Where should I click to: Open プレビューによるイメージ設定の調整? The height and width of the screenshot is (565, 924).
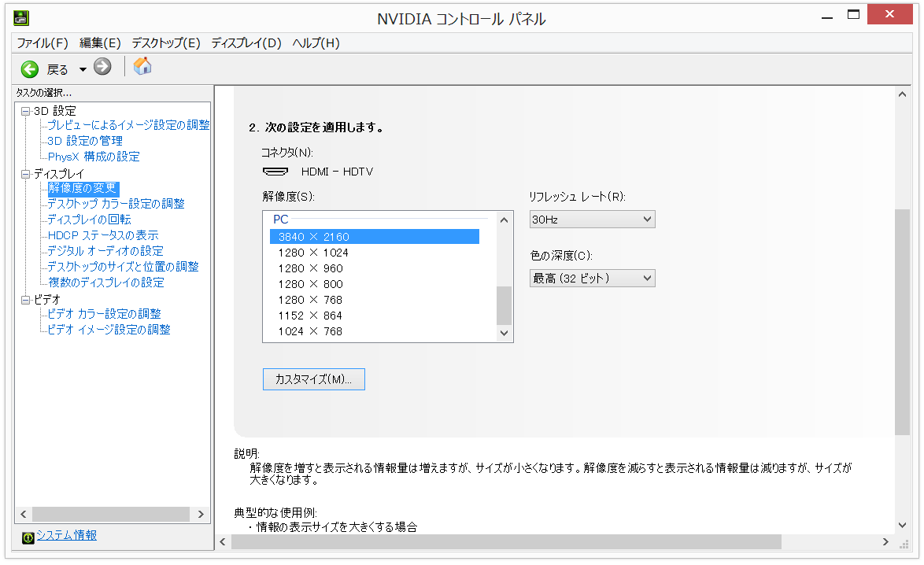coord(128,125)
